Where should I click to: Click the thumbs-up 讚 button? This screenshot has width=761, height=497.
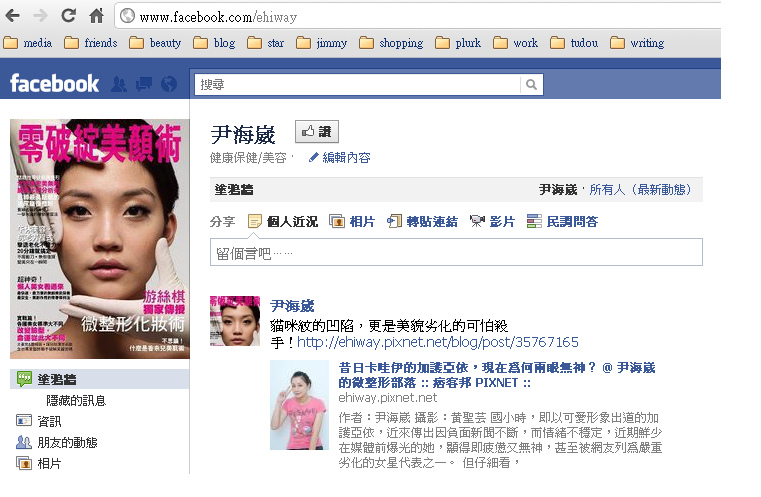(316, 132)
